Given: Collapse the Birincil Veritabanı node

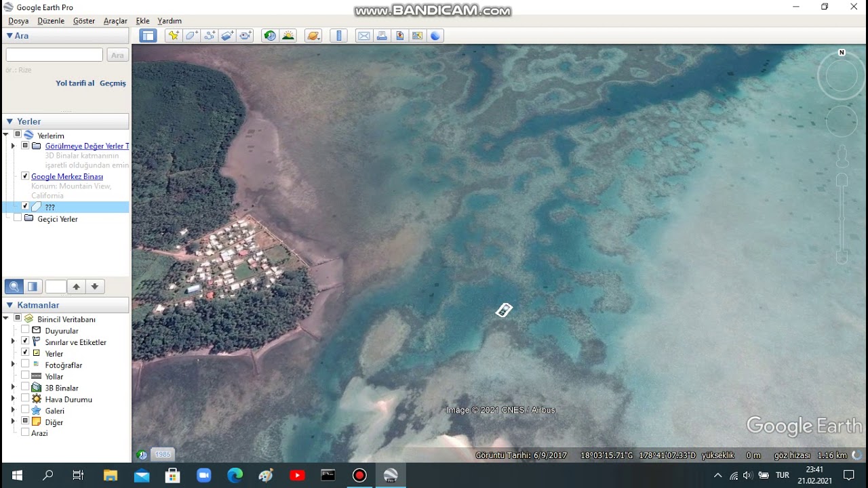Looking at the screenshot, I should point(6,318).
